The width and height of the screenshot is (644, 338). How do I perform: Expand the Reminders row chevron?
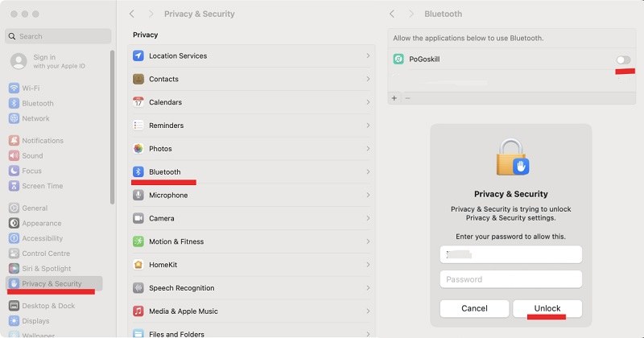[368, 126]
